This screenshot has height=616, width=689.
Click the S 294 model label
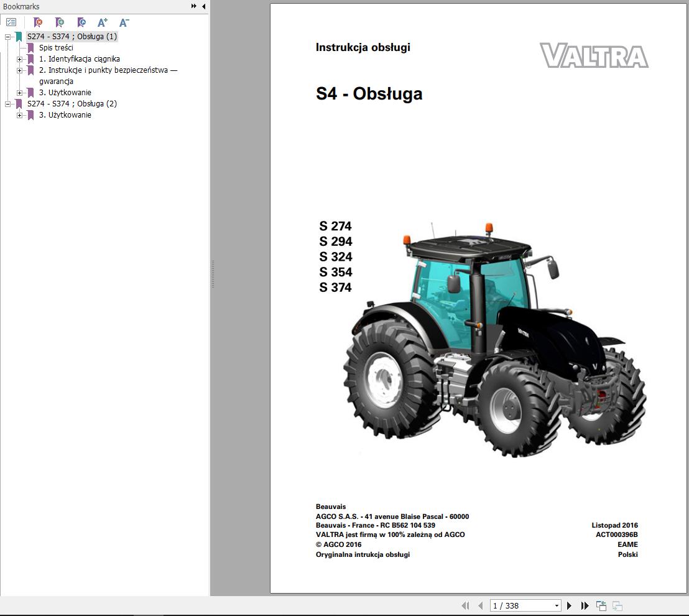pos(335,241)
